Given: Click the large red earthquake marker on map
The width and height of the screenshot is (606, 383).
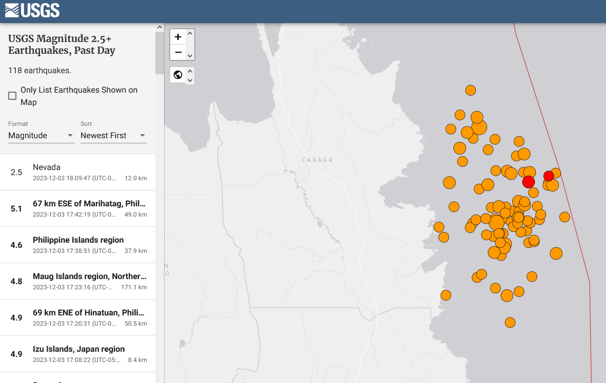Looking at the screenshot, I should tap(528, 182).
